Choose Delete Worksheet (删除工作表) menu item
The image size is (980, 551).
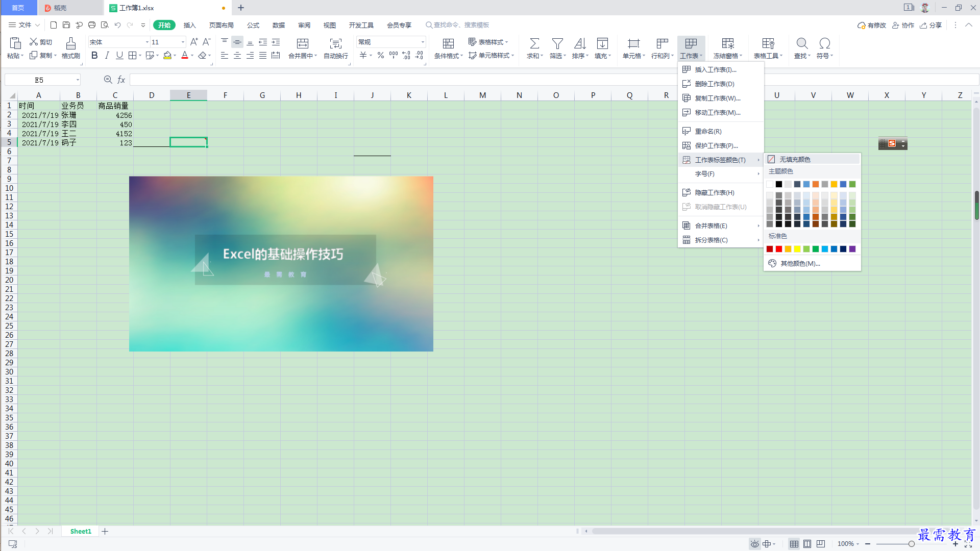[721, 84]
